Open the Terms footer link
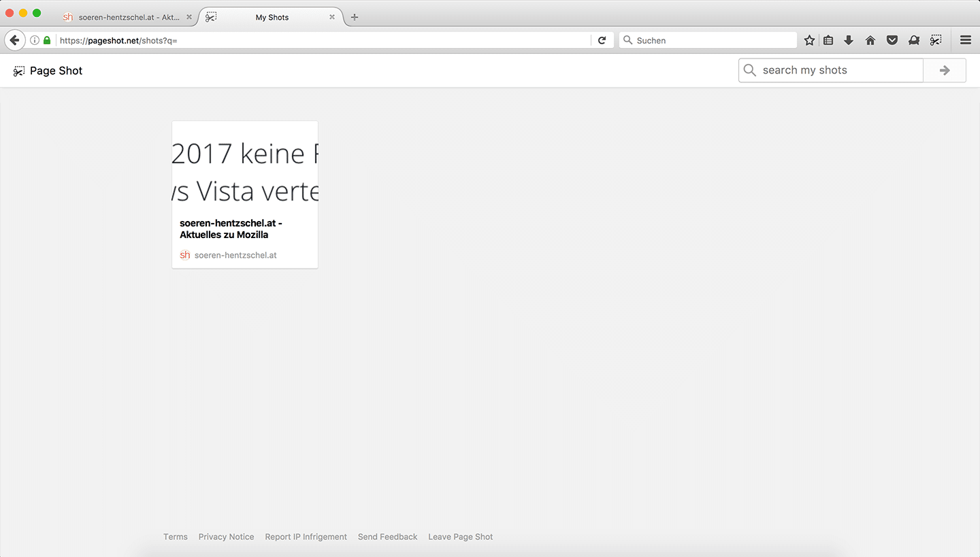The width and height of the screenshot is (980, 557). [176, 537]
